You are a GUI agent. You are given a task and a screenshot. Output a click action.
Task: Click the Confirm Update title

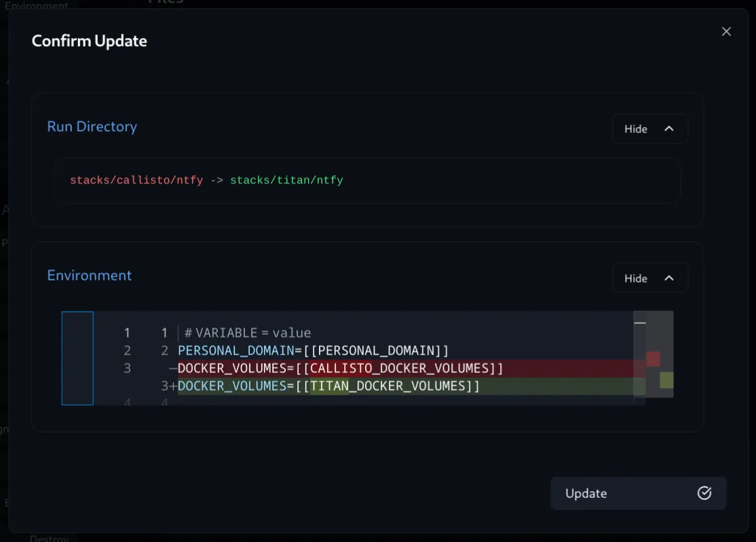point(89,41)
